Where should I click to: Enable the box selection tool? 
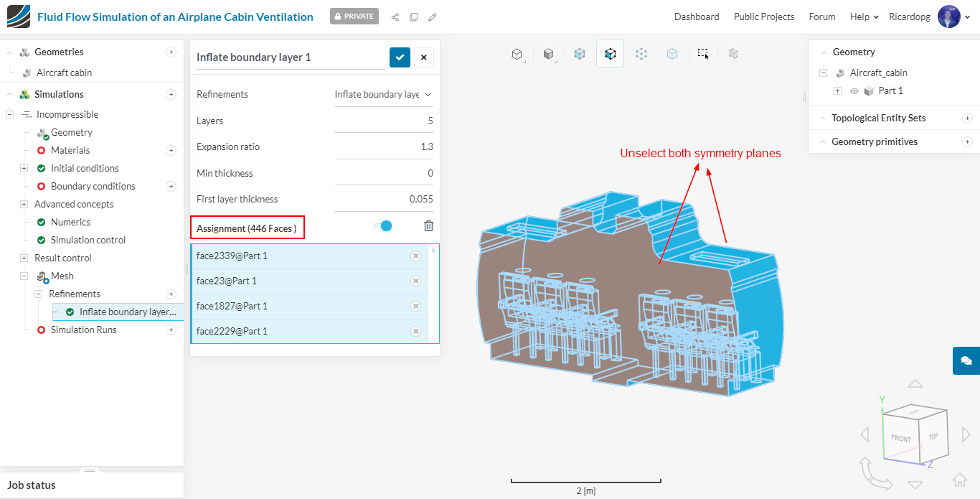pos(703,54)
